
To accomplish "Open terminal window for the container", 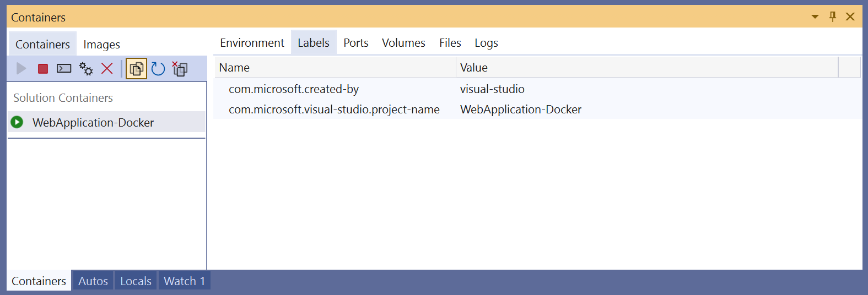I will point(64,69).
